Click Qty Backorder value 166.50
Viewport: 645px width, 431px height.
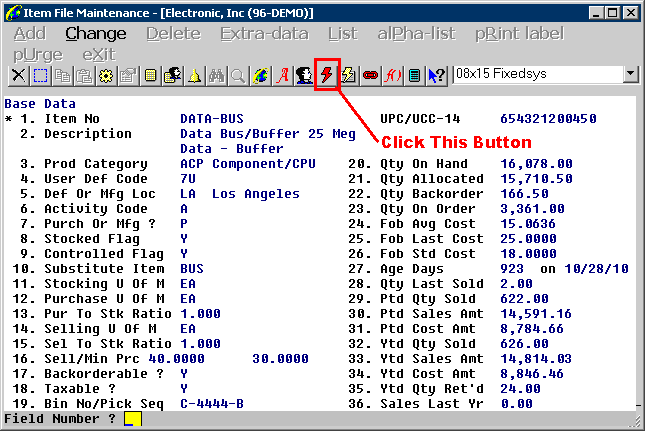click(524, 194)
